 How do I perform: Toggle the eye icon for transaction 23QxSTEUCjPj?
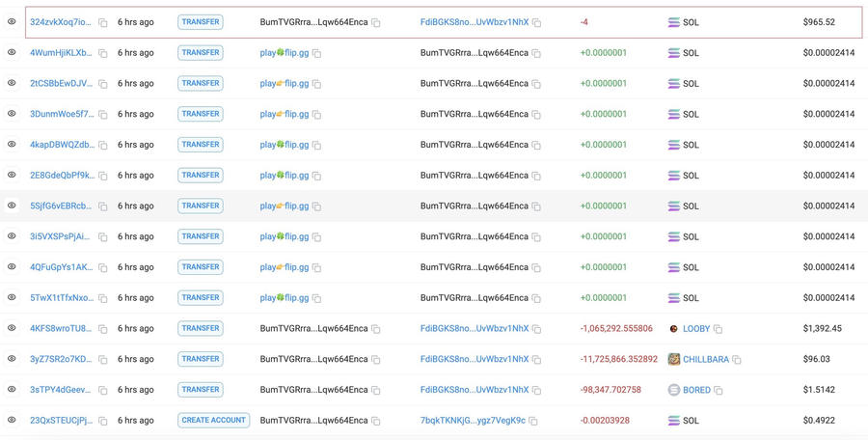click(x=12, y=420)
